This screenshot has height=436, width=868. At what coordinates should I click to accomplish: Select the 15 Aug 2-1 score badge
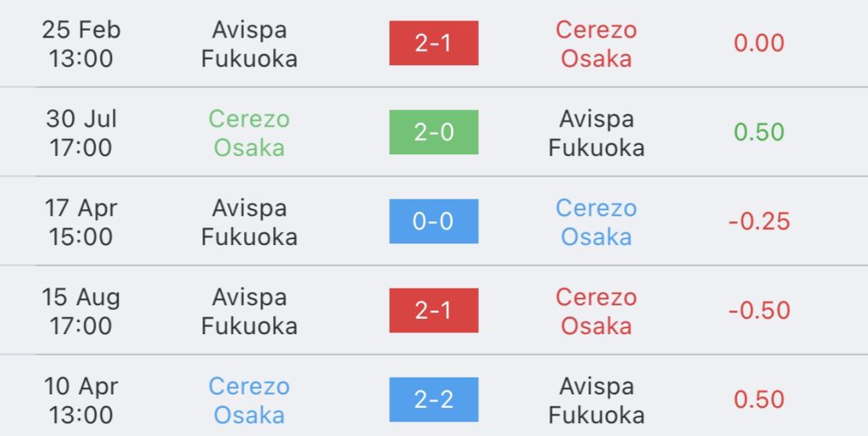point(433,310)
